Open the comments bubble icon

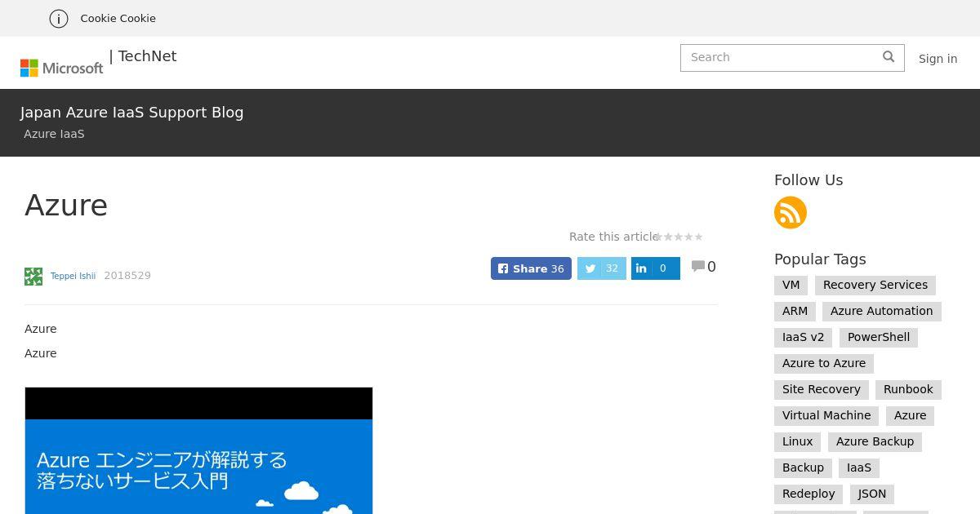pos(698,266)
